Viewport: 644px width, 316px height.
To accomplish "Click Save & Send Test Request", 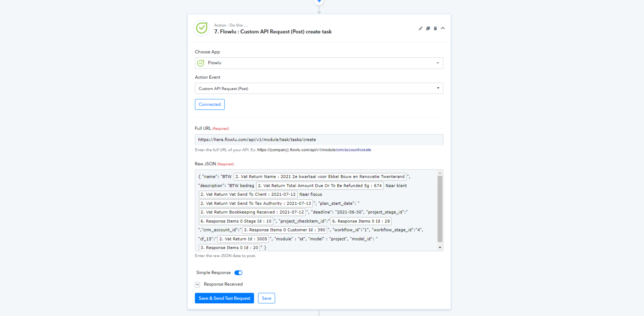I will [x=224, y=298].
